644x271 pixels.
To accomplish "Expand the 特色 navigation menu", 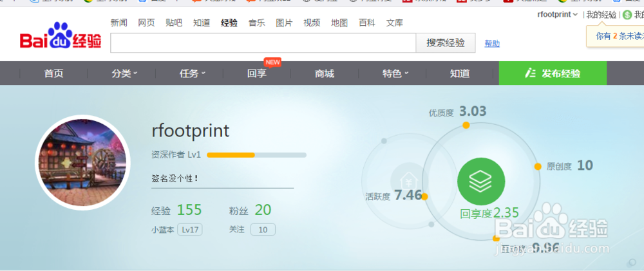I will [395, 73].
